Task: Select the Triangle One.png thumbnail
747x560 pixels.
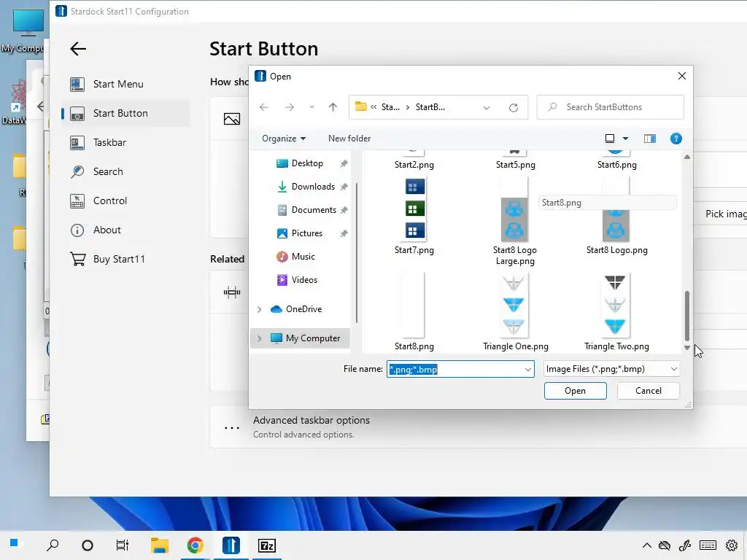Action: click(514, 305)
